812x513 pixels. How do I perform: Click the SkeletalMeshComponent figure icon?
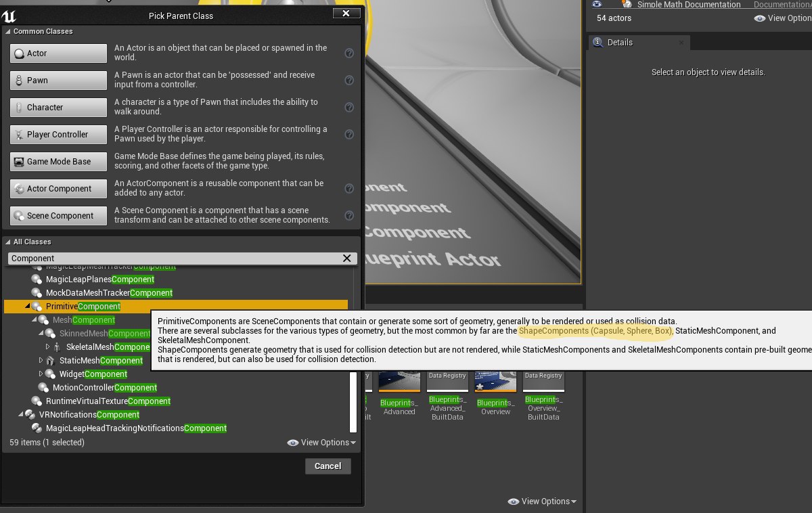point(57,347)
